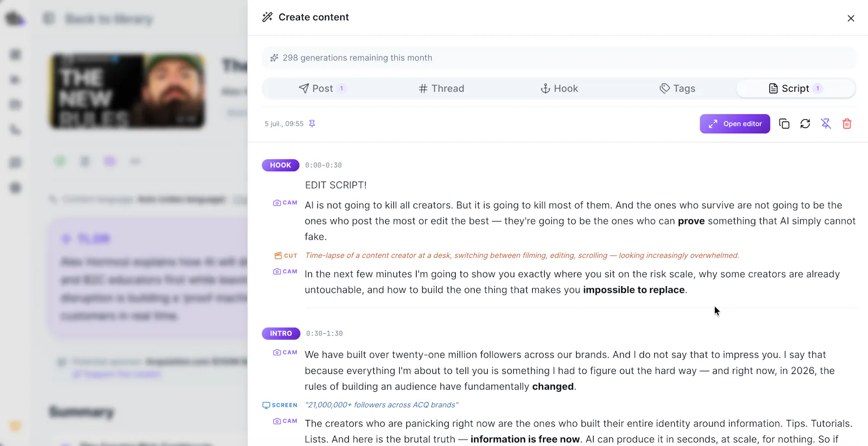Click Back to library in the background page
The height and width of the screenshot is (446, 868).
pos(109,20)
